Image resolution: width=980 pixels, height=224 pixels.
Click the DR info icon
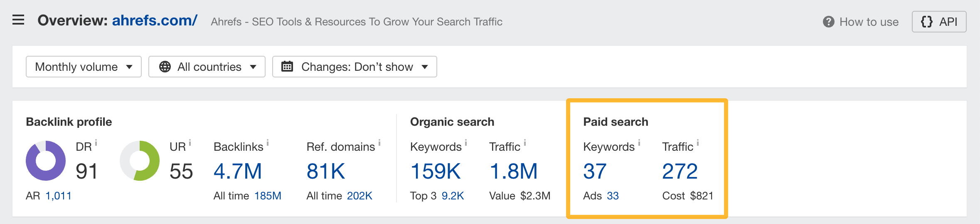[96, 142]
